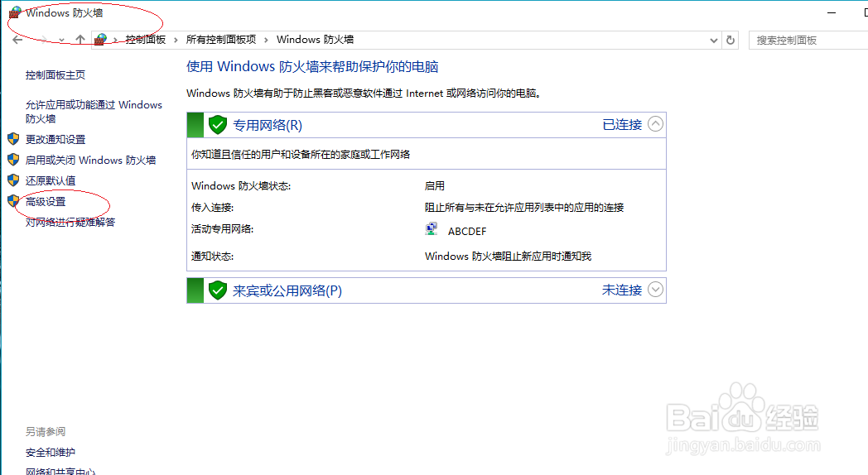Viewport: 868px width, 475px height.
Task: Click 启用 firewall state value
Action: (435, 186)
